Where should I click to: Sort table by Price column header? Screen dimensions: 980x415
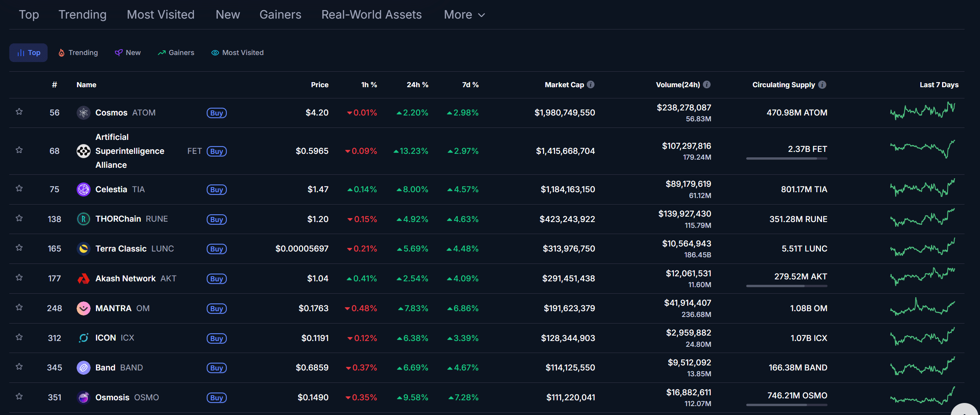coord(319,85)
